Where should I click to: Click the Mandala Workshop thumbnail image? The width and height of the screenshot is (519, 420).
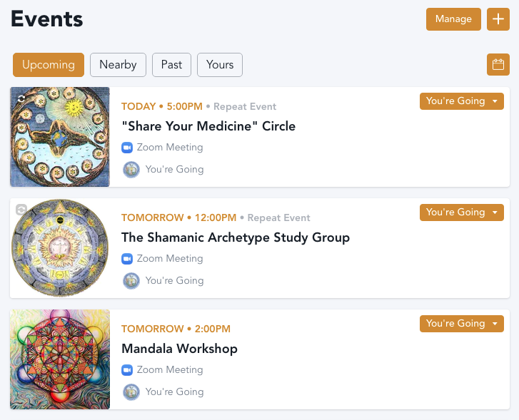60,359
